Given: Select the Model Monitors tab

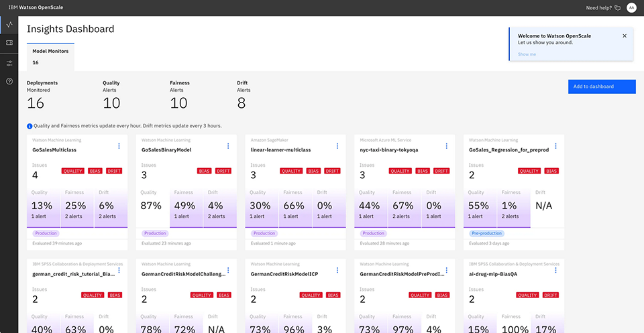Looking at the screenshot, I should pos(50,57).
